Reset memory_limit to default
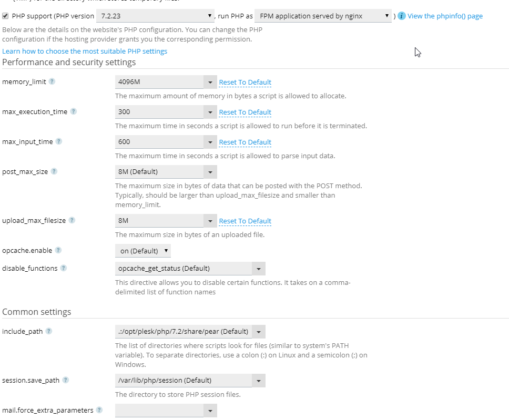Image resolution: width=509 pixels, height=420 pixels. 245,82
